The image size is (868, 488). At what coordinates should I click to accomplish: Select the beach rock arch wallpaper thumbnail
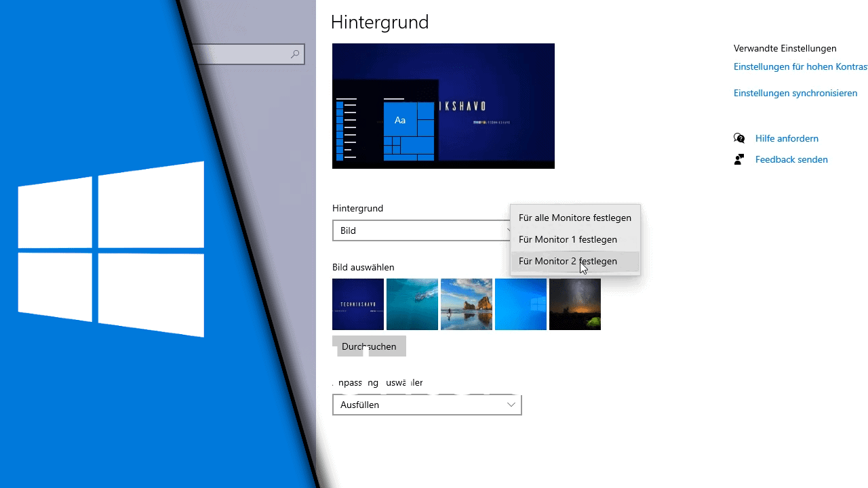click(467, 304)
